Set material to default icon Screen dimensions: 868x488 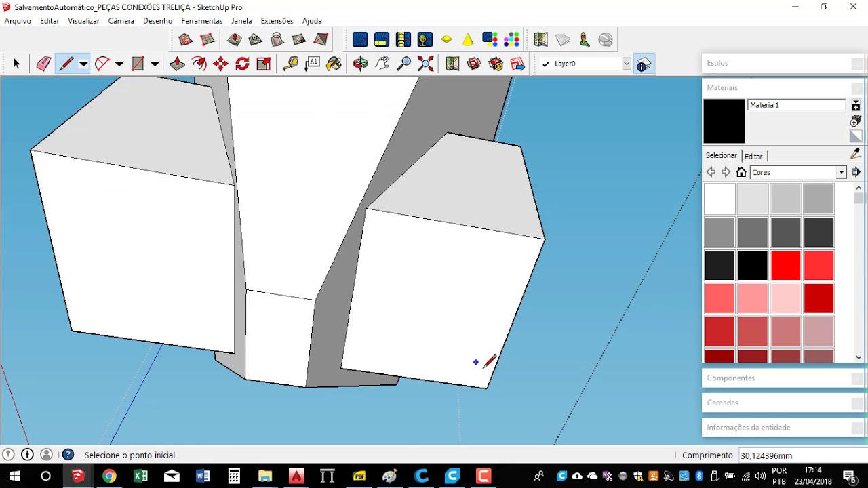(x=856, y=136)
